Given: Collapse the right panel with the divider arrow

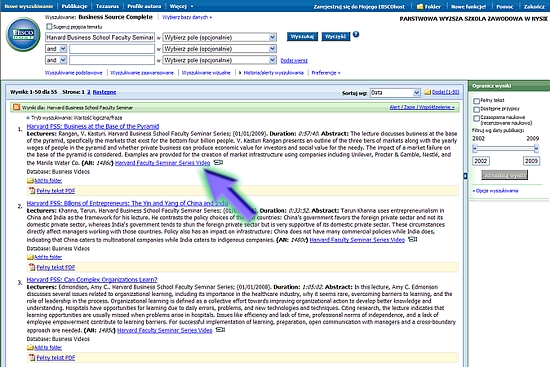Looking at the screenshot, I should [465, 176].
